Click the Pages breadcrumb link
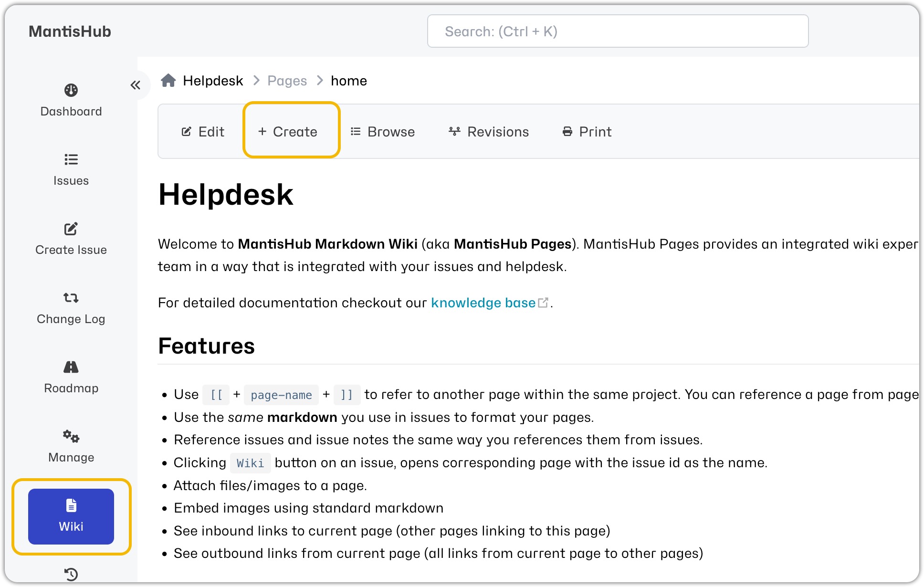The height and width of the screenshot is (587, 924). click(287, 81)
